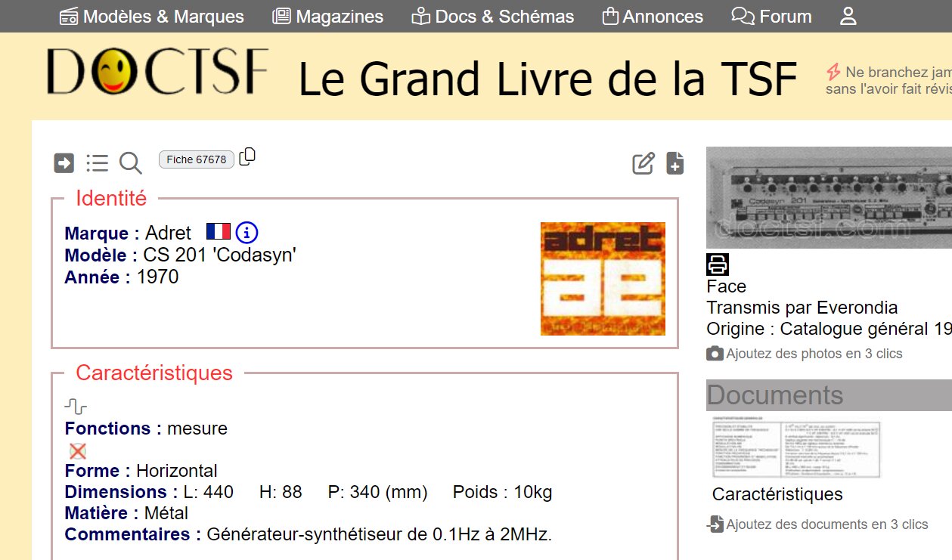Click the Générateur-synthétiseur comment text
Image resolution: width=952 pixels, height=560 pixels.
tap(380, 534)
